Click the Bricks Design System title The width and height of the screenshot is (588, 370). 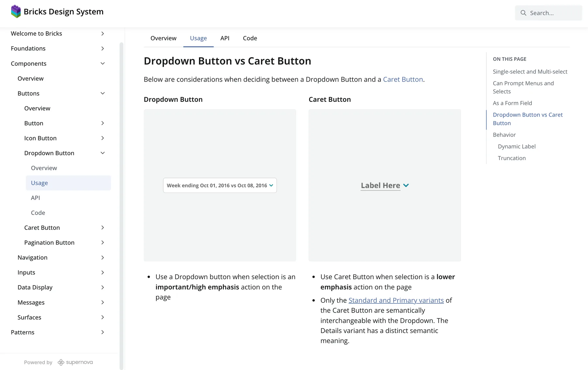click(63, 12)
